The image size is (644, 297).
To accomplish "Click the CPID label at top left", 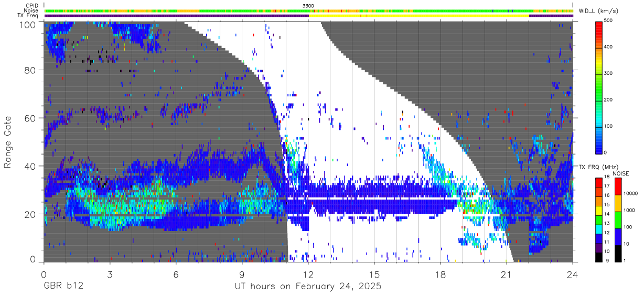I will click(x=31, y=6).
